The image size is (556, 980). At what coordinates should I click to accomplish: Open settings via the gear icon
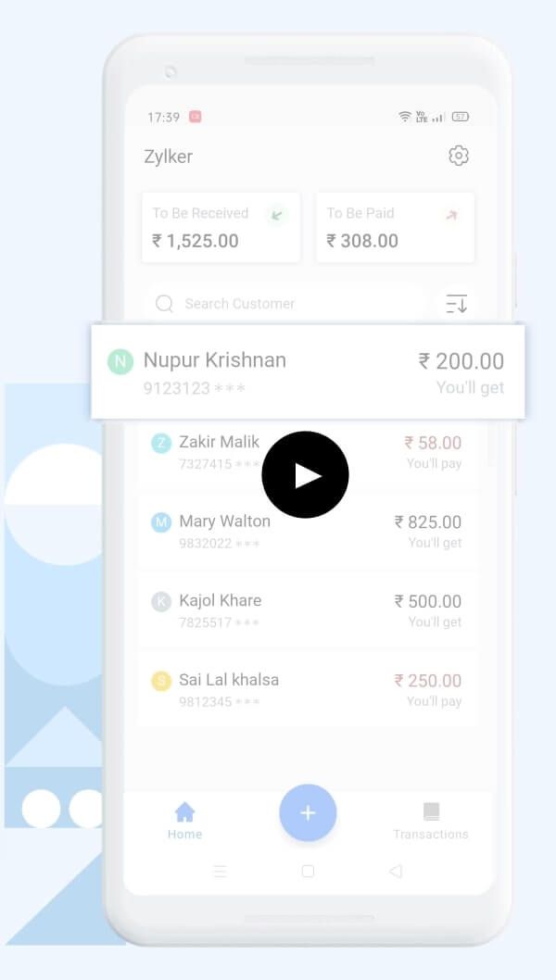pyautogui.click(x=459, y=156)
